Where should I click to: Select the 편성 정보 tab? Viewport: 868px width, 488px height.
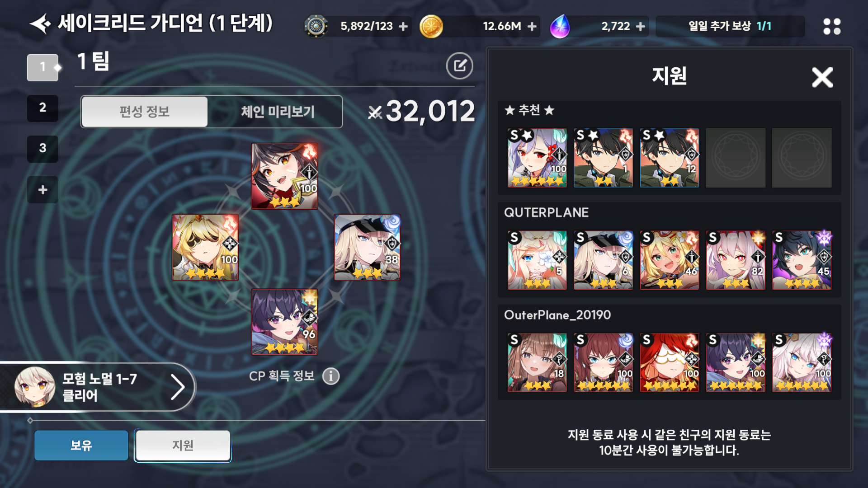[x=145, y=112]
